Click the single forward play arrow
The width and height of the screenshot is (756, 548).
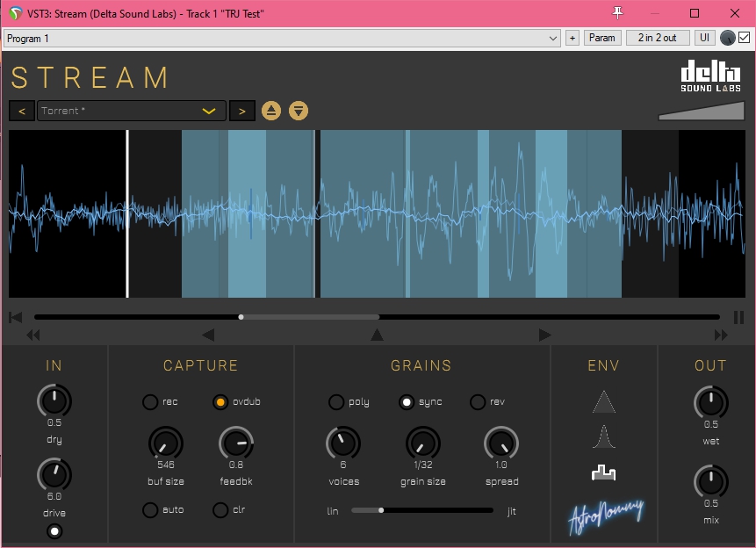(x=544, y=335)
